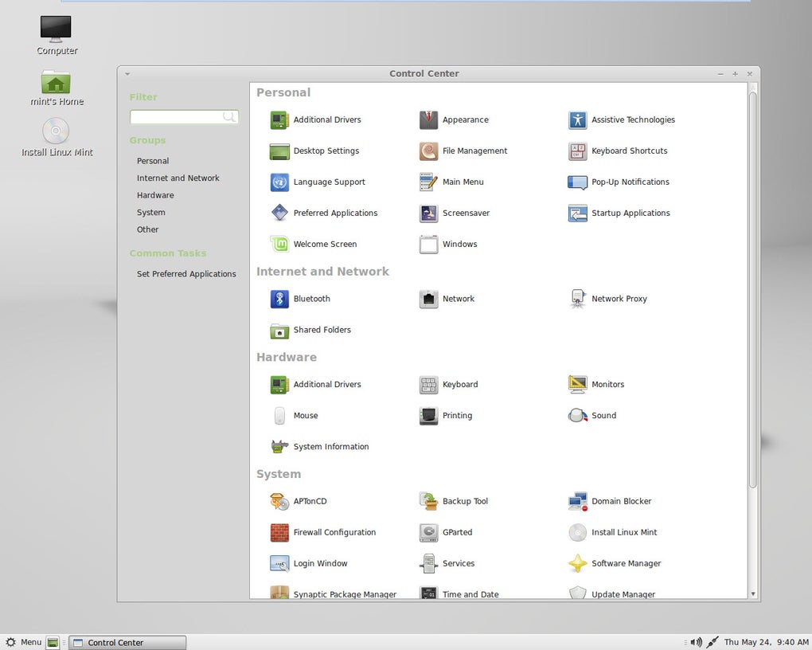Click Set Preferred Applications in the sidebar
Viewport: 812px width, 650px height.
(x=186, y=273)
